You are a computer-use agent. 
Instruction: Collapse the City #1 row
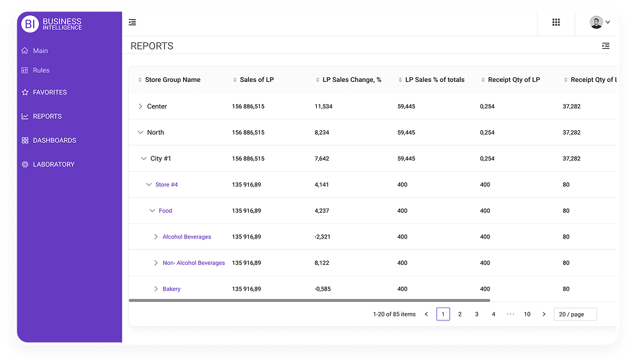point(144,159)
